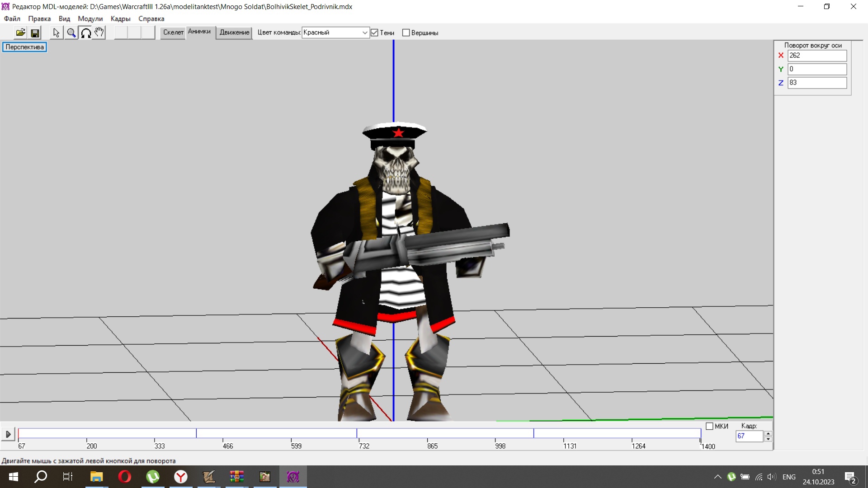
Task: Toggle the Тени shadows checkbox
Action: click(x=374, y=33)
